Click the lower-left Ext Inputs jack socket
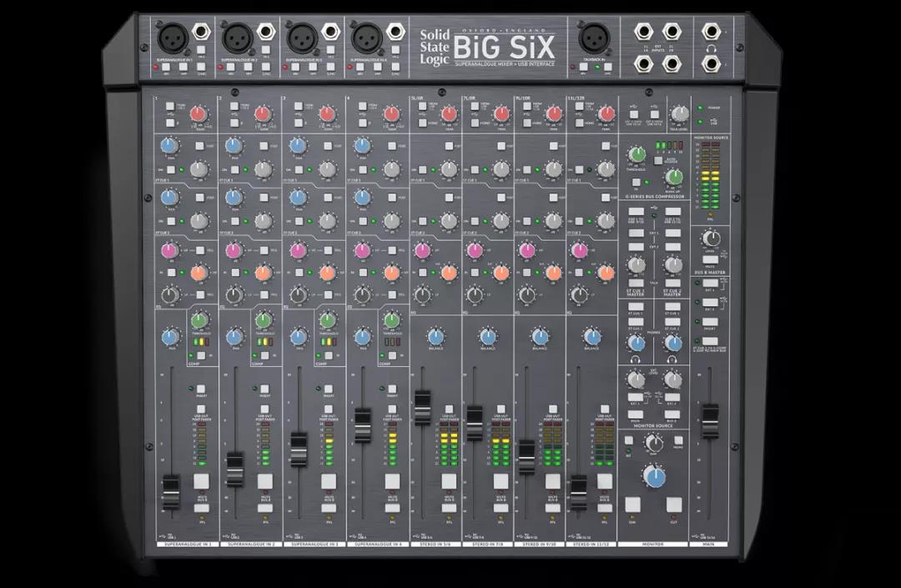This screenshot has height=588, width=901. [x=643, y=63]
